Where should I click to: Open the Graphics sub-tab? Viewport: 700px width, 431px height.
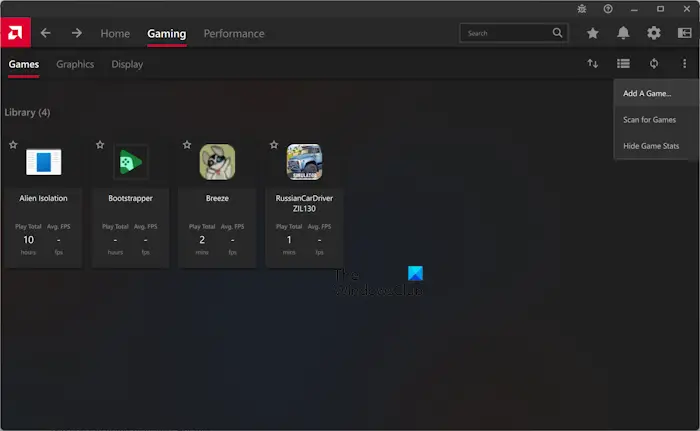click(x=75, y=64)
